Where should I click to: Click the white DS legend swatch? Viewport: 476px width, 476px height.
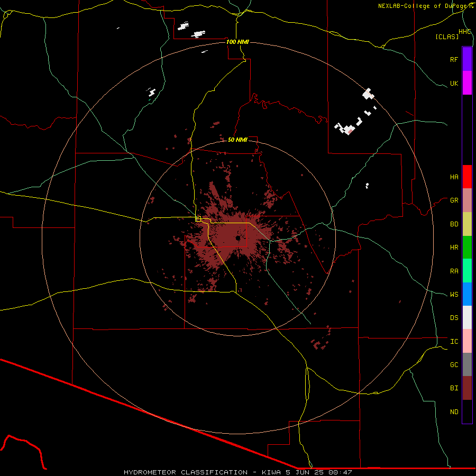(467, 317)
